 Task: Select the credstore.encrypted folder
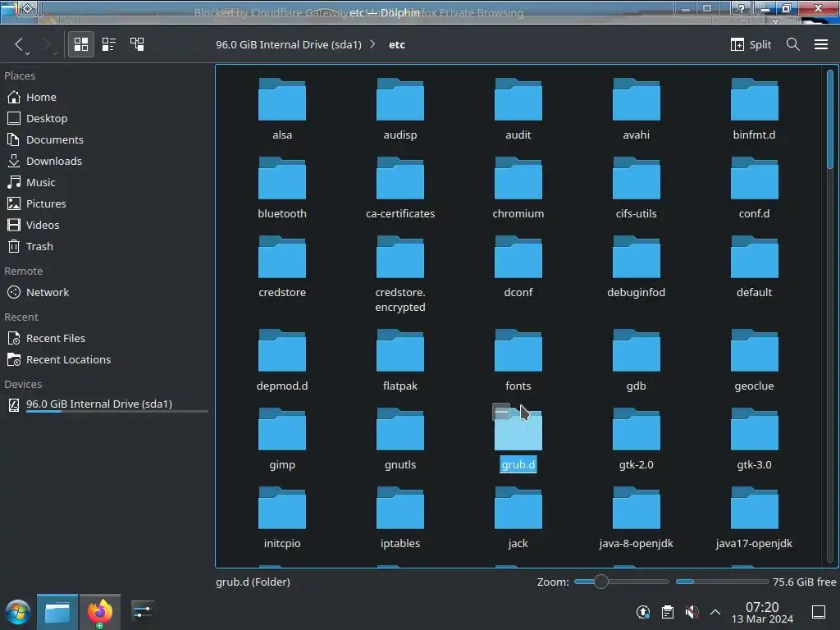click(x=400, y=275)
